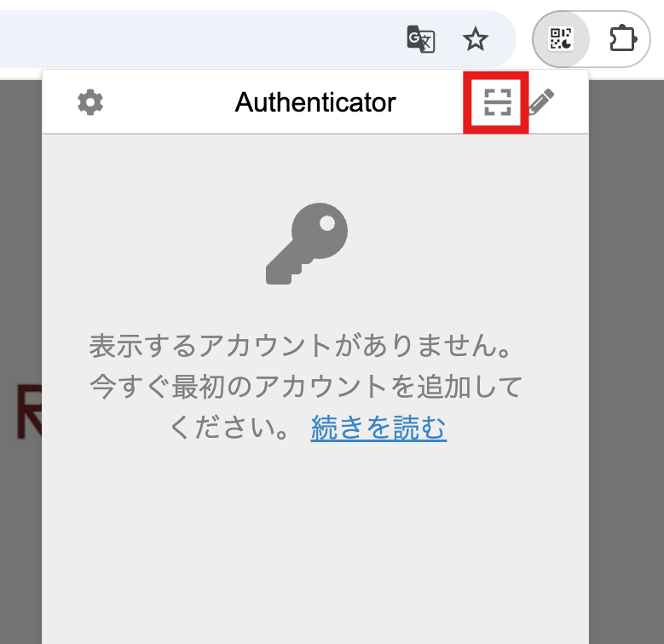Open the Extensions puzzle-piece menu
The height and width of the screenshot is (644, 664).
click(623, 39)
